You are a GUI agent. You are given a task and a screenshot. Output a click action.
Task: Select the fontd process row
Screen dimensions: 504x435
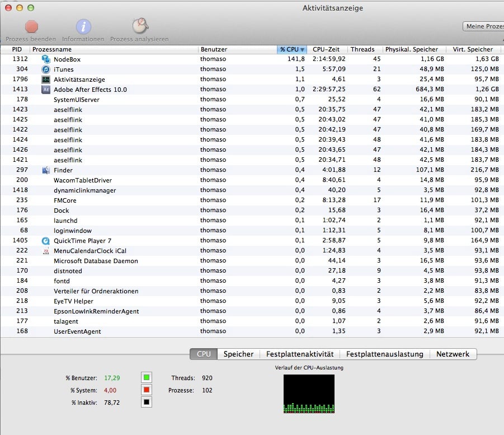[251, 281]
